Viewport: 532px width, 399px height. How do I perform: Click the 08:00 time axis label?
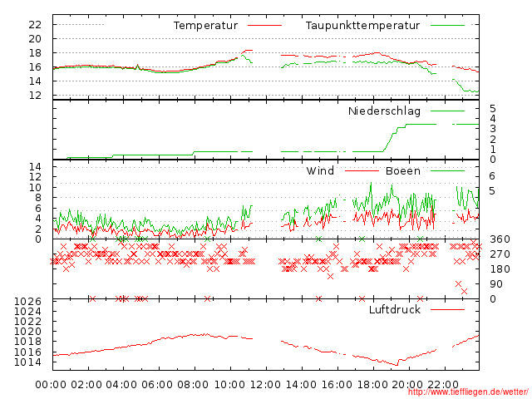tap(193, 385)
